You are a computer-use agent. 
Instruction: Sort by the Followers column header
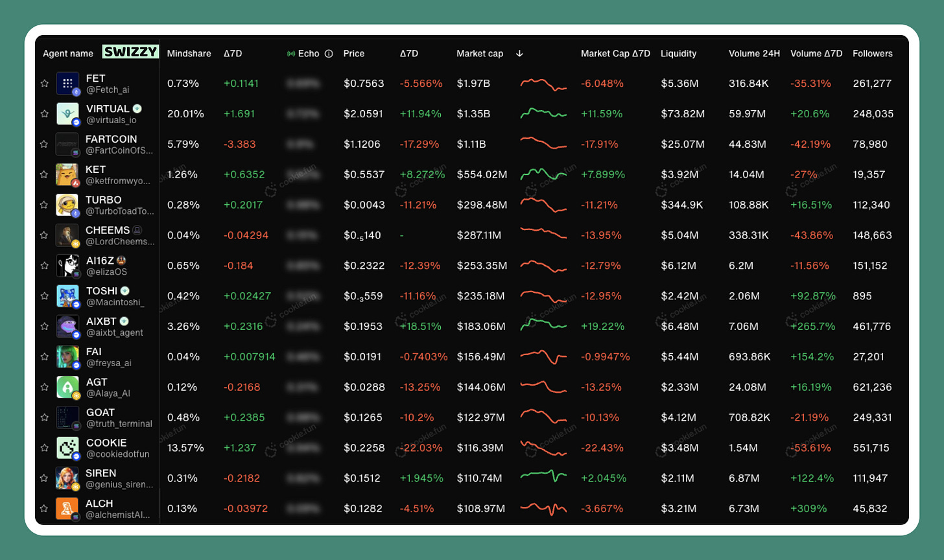coord(873,54)
